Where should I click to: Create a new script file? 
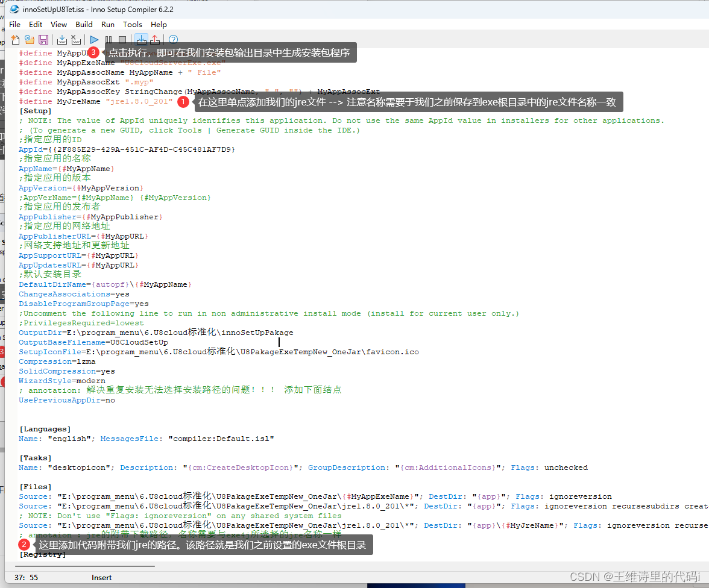pos(16,40)
